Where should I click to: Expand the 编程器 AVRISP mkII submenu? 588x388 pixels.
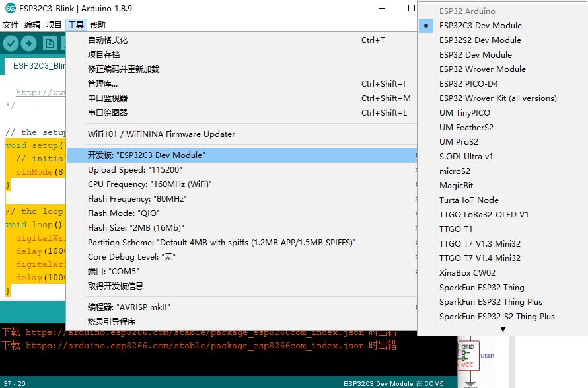[x=242, y=307]
